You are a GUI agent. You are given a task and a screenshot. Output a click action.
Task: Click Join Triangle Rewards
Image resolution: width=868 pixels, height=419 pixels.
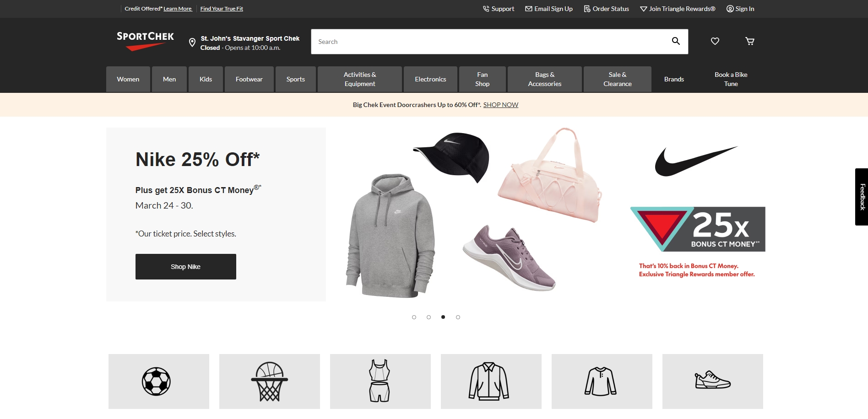tap(678, 9)
